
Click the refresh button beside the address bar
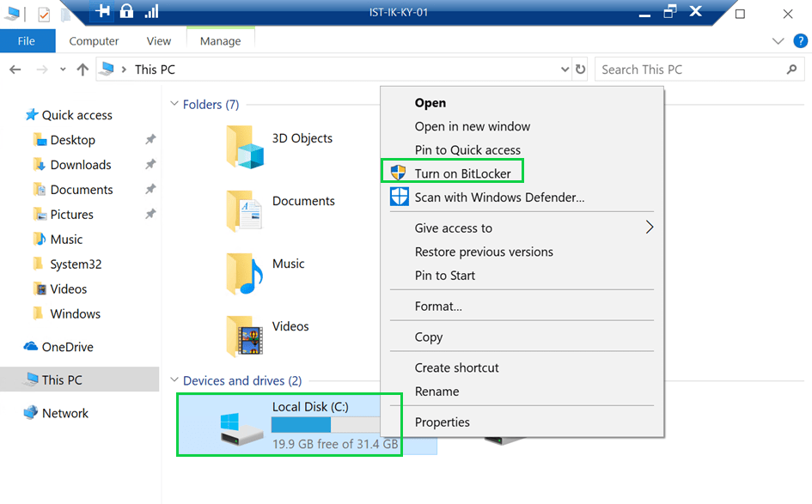pos(582,70)
